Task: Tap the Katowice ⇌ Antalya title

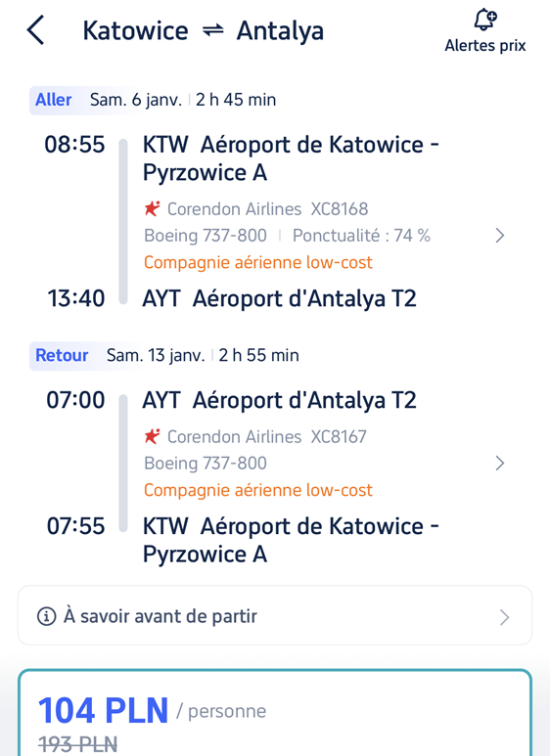Action: pyautogui.click(x=204, y=31)
